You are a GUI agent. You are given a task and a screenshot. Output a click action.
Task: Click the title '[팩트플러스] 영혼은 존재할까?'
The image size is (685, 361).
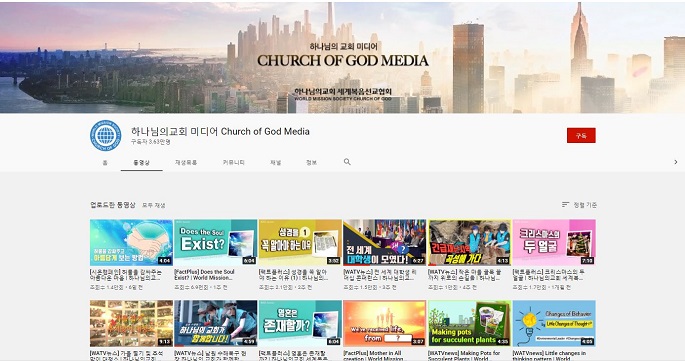click(293, 355)
